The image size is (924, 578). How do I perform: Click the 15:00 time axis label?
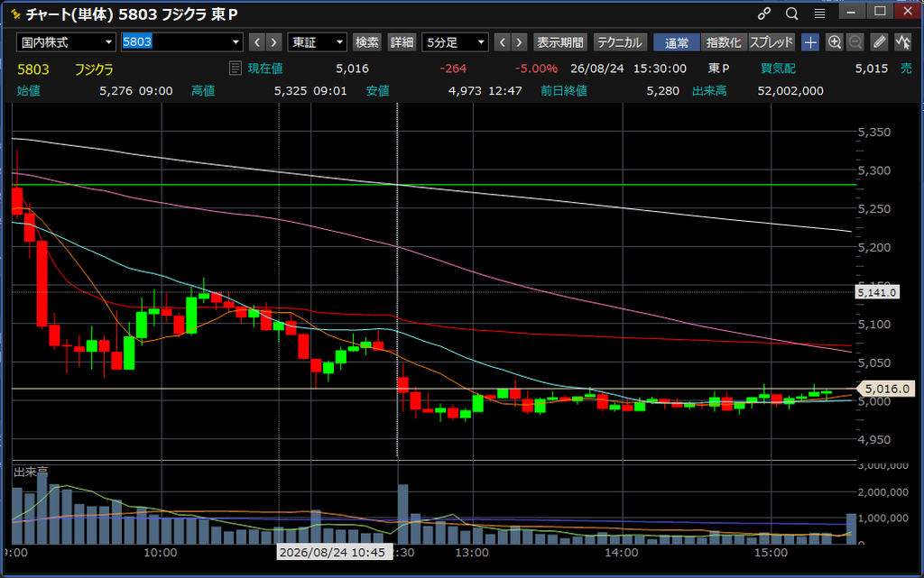pyautogui.click(x=771, y=552)
